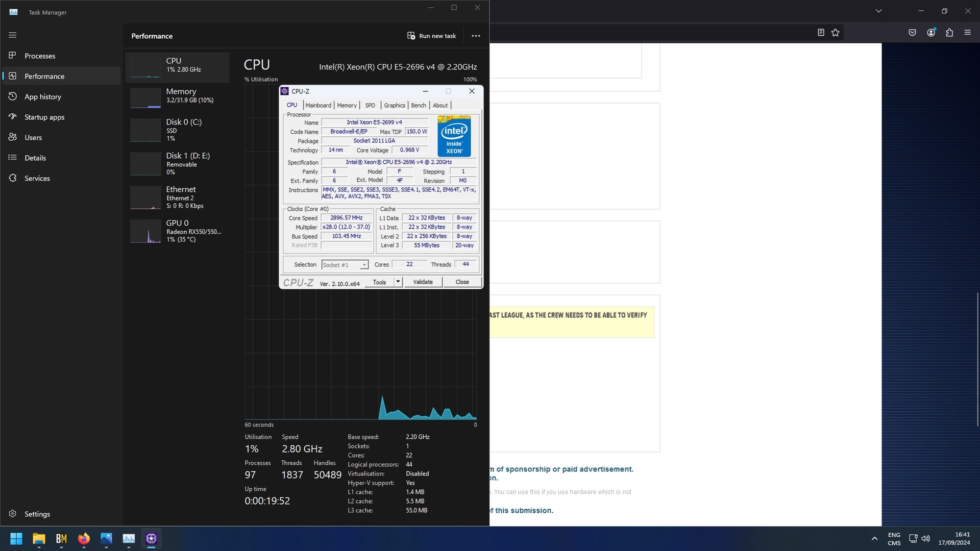Click the Handles count 50489
Viewport: 980px width, 551px height.
click(x=328, y=475)
